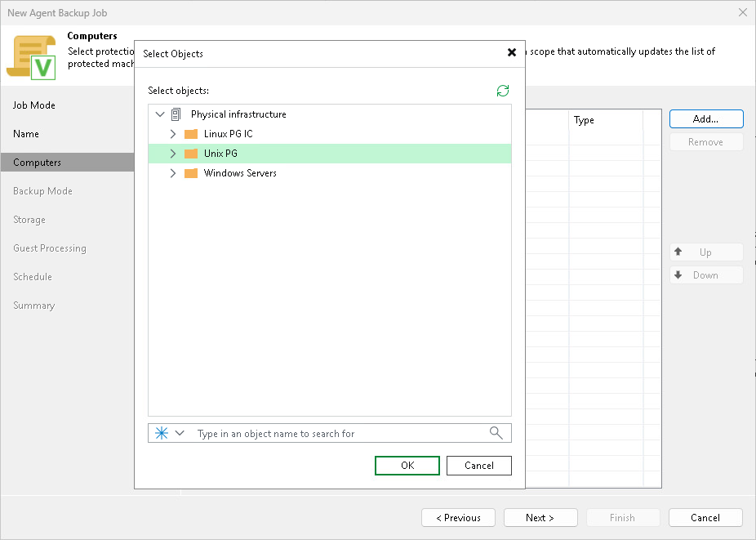
Task: Click the Veeam backup job scroll icon
Action: 31,57
